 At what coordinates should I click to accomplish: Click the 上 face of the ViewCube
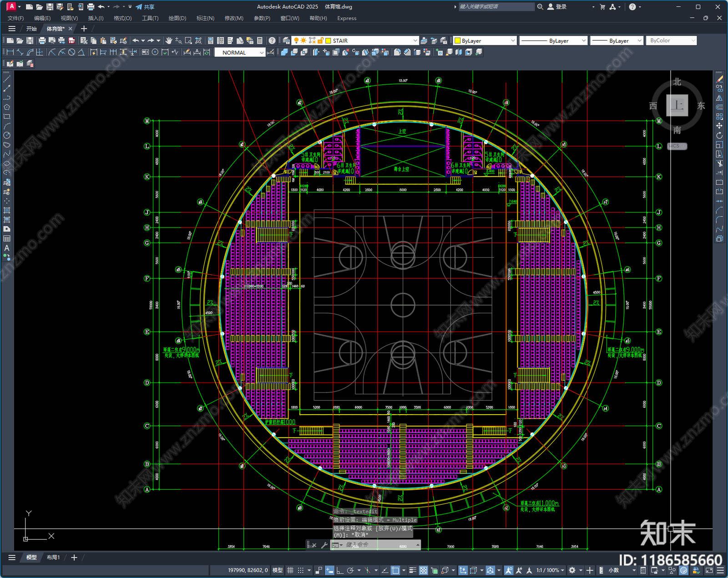677,105
